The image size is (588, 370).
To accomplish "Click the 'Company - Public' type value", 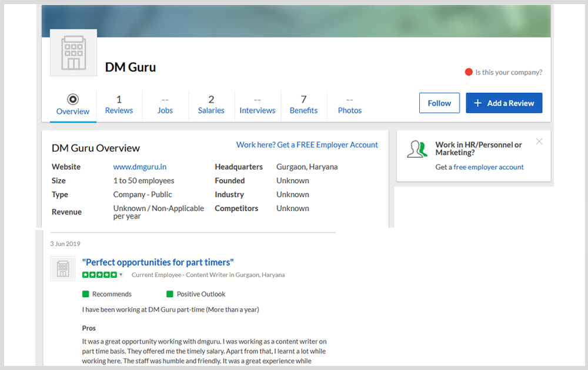I will pyautogui.click(x=142, y=195).
